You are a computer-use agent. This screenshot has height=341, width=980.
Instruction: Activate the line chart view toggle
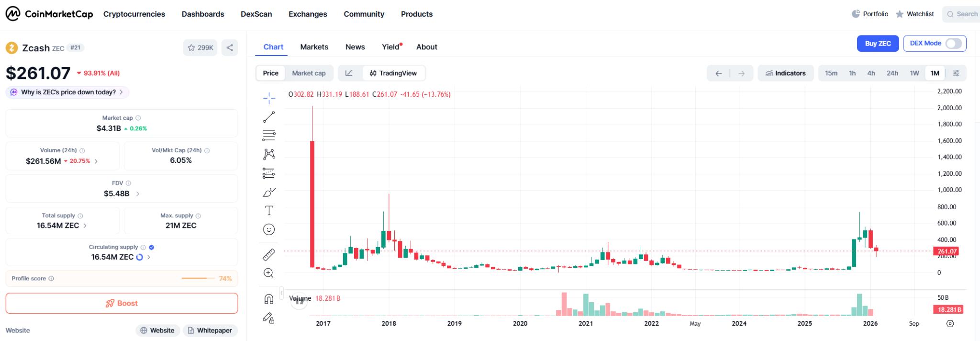point(349,73)
